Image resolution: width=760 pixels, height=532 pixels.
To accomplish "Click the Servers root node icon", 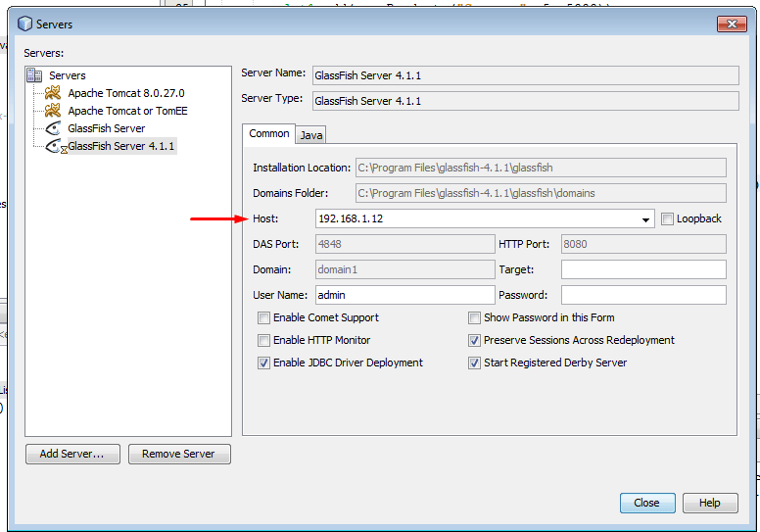I will pos(34,75).
